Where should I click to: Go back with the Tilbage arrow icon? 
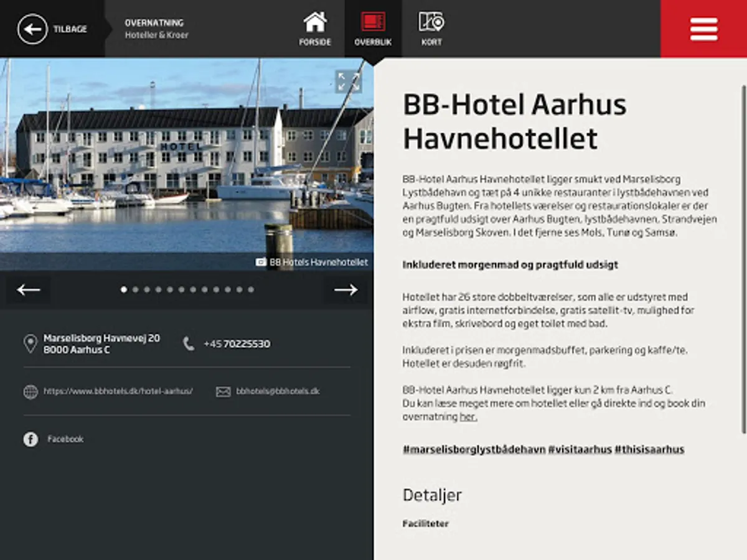point(32,29)
